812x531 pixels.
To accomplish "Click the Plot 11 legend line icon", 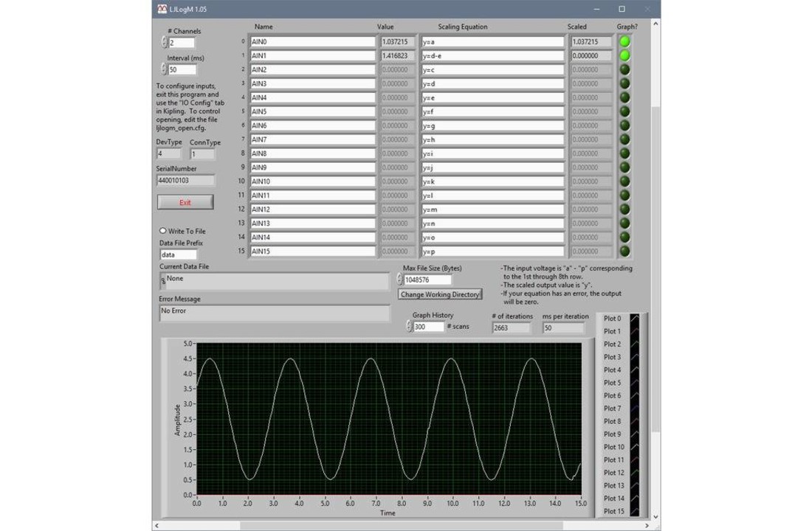I will (x=635, y=459).
